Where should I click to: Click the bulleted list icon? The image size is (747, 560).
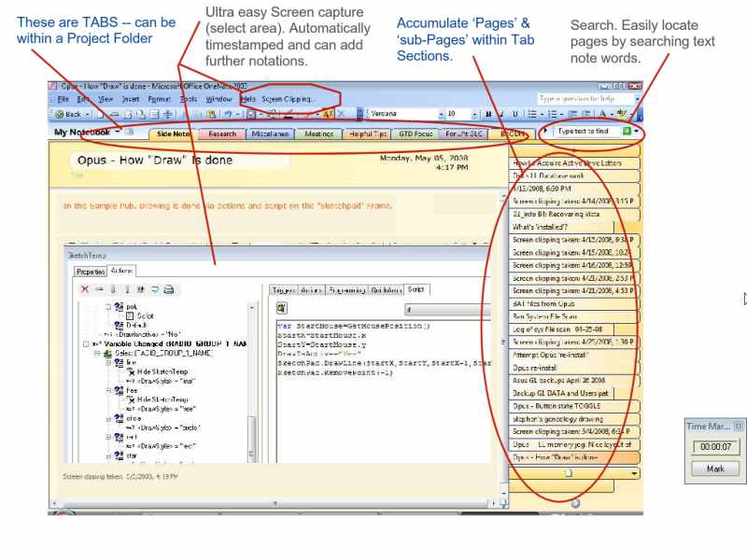click(x=532, y=114)
